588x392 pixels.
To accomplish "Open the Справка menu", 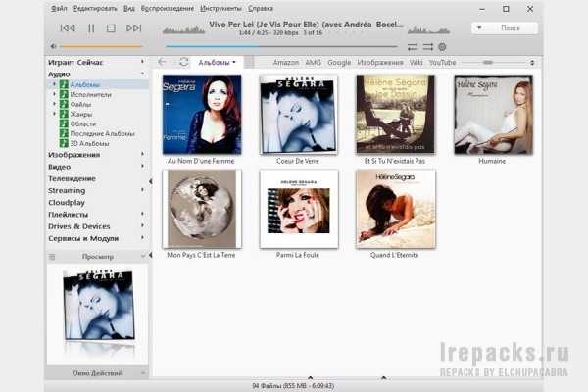I will [x=261, y=8].
